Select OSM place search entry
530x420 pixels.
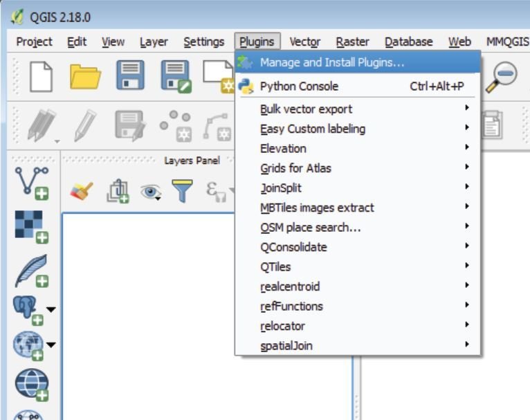point(358,228)
